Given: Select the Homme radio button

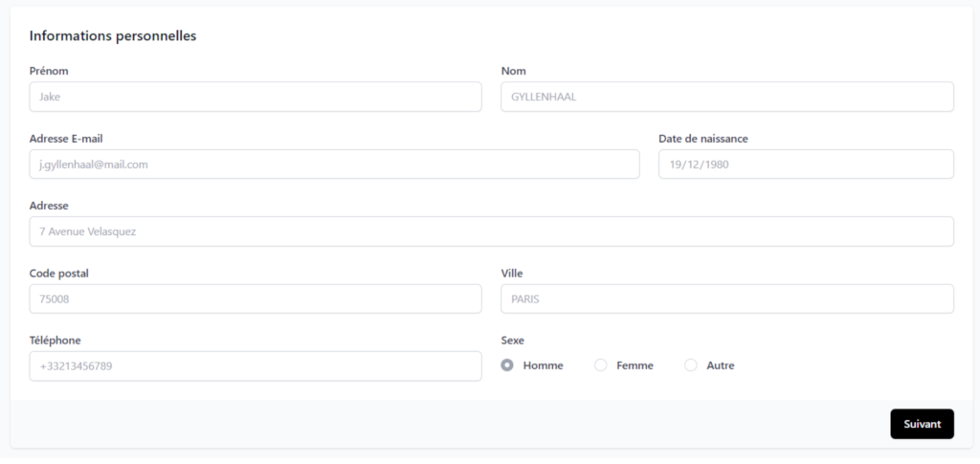Looking at the screenshot, I should (507, 365).
